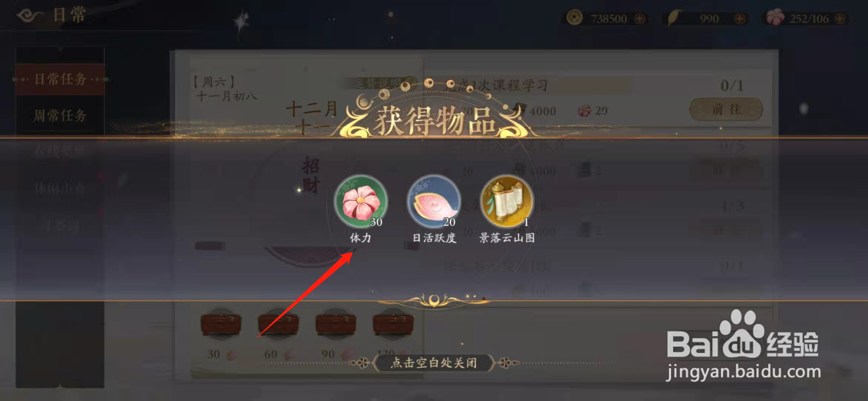Open the 60 activity reward chest
This screenshot has height=401, width=868.
[278, 324]
